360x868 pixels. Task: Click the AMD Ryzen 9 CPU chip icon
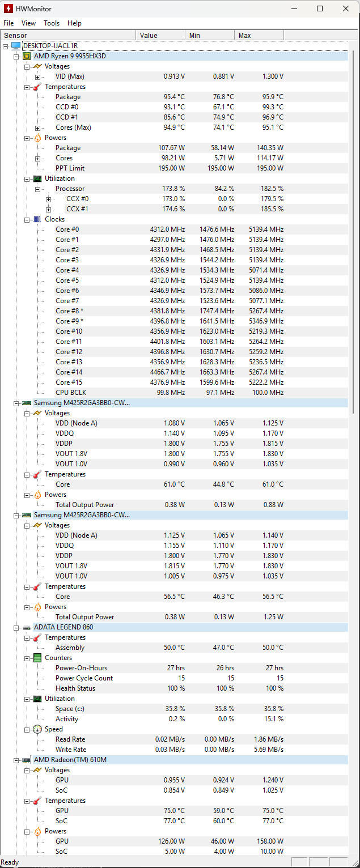[x=27, y=56]
